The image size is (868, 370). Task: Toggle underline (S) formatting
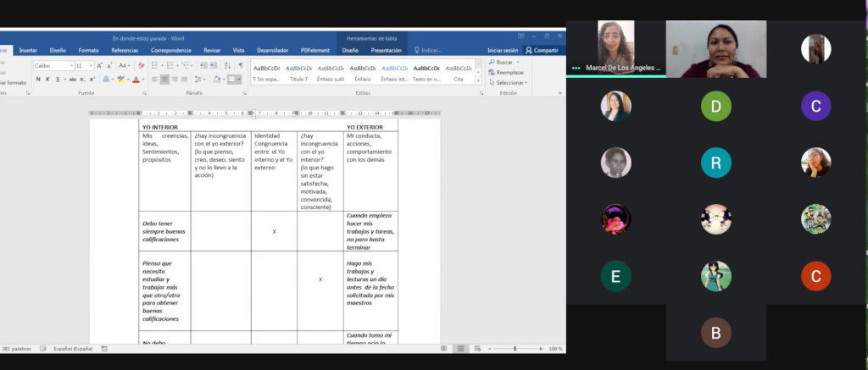coord(58,79)
